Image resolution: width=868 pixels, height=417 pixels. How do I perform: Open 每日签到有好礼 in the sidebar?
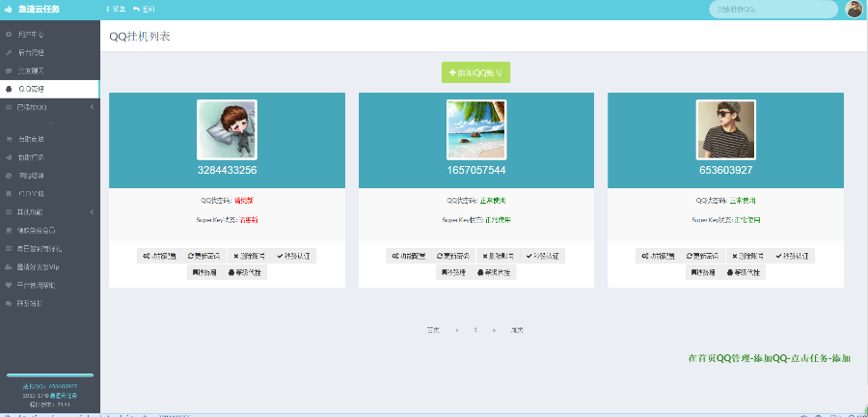point(50,249)
